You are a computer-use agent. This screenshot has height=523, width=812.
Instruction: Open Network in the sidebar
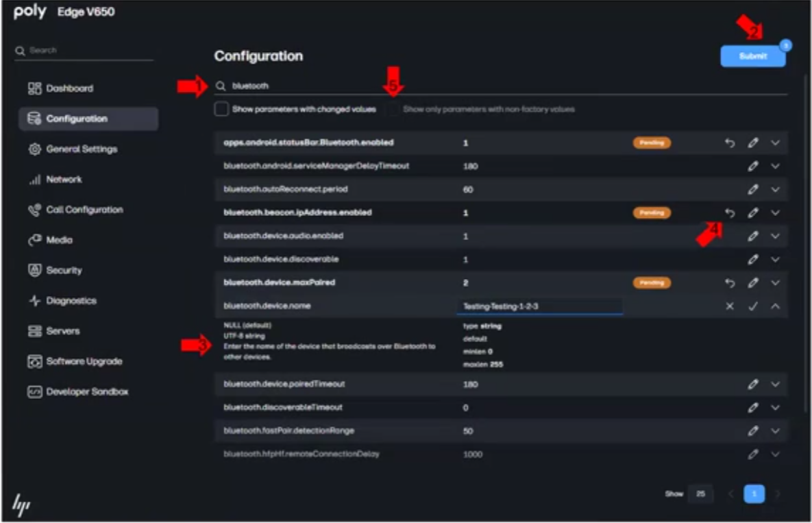88,179
